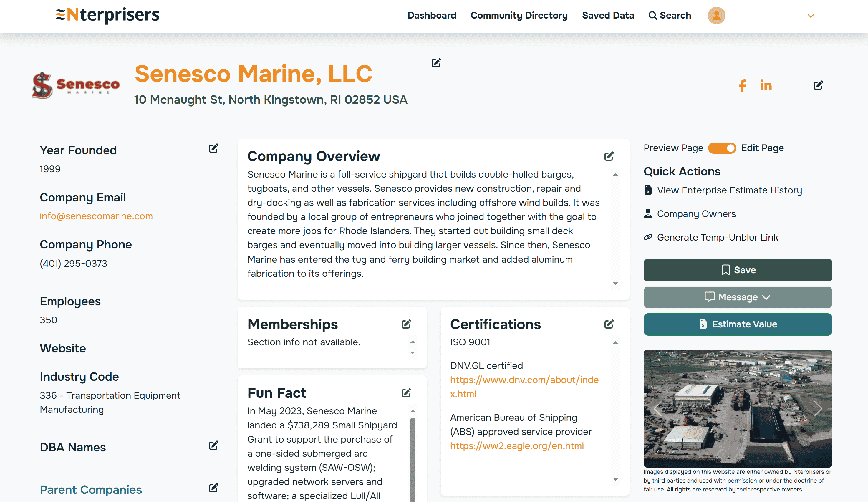Open the user account dropdown chevron
This screenshot has height=502, width=868.
pos(811,16)
